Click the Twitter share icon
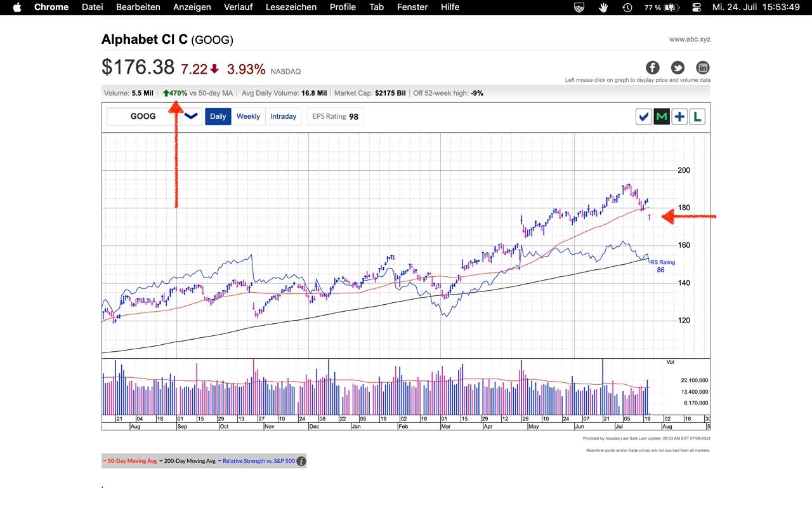The height and width of the screenshot is (508, 812). (x=678, y=67)
